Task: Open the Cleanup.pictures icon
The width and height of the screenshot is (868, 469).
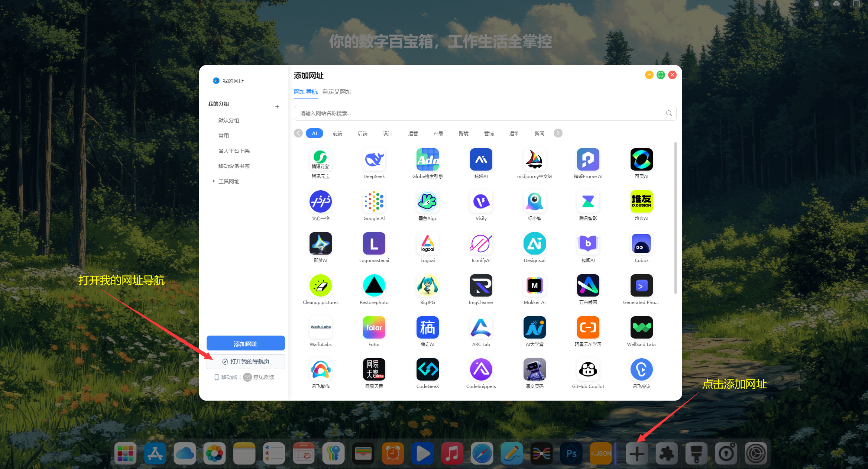Action: click(320, 285)
